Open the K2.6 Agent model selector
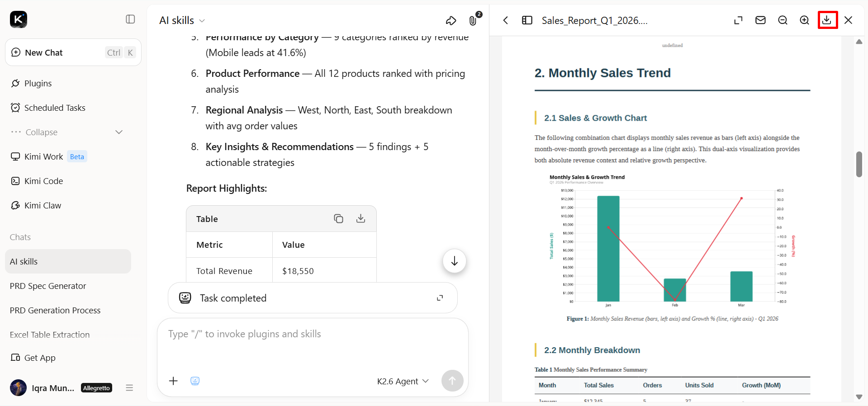 pyautogui.click(x=403, y=381)
